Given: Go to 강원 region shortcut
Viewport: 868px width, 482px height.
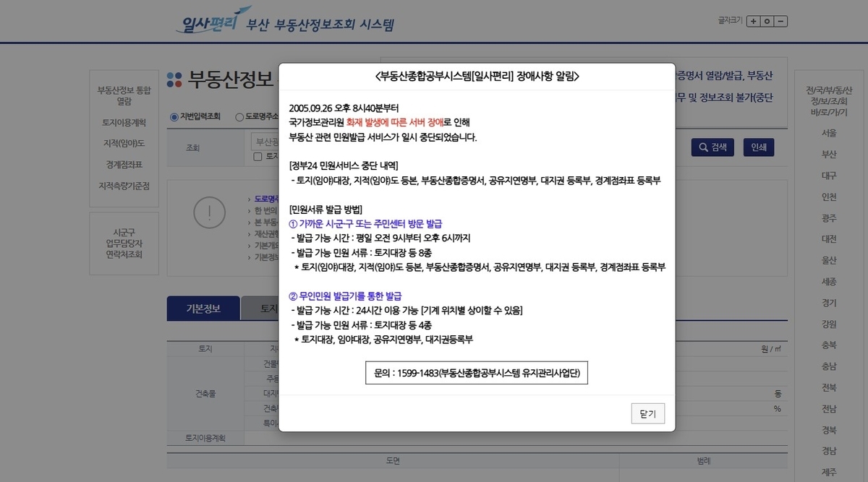Looking at the screenshot, I should [x=829, y=324].
